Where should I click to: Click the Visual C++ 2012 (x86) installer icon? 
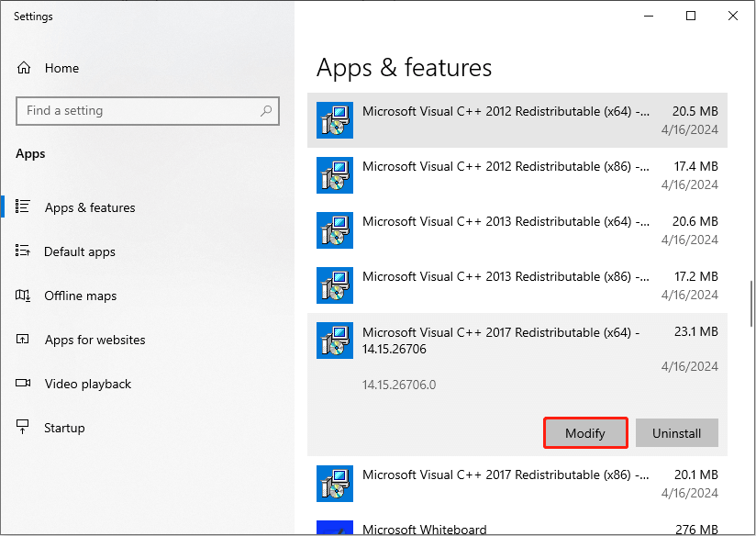click(335, 175)
